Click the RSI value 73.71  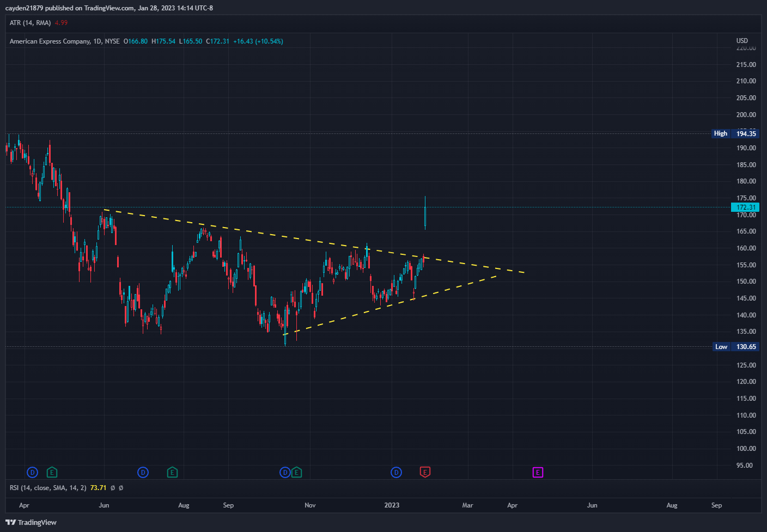pos(98,488)
